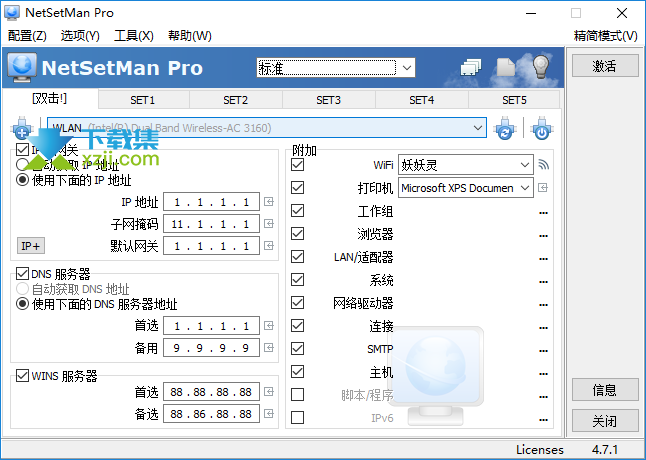
Task: Click the 子网掩码 input field
Action: tap(211, 224)
